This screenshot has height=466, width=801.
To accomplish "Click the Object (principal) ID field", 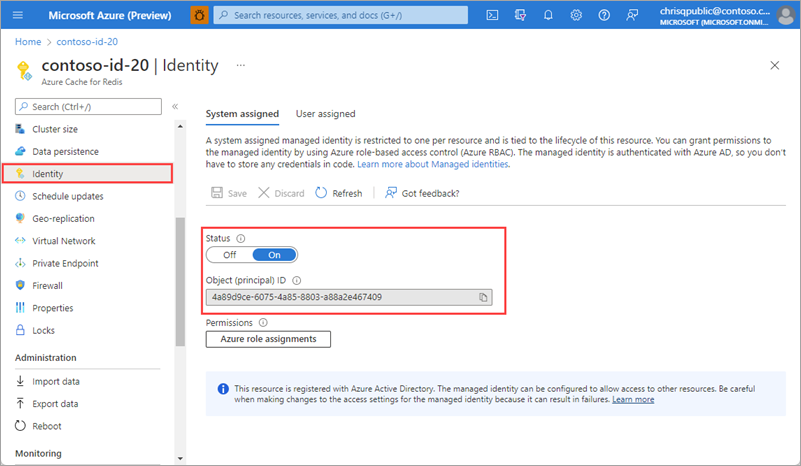I will coord(349,297).
